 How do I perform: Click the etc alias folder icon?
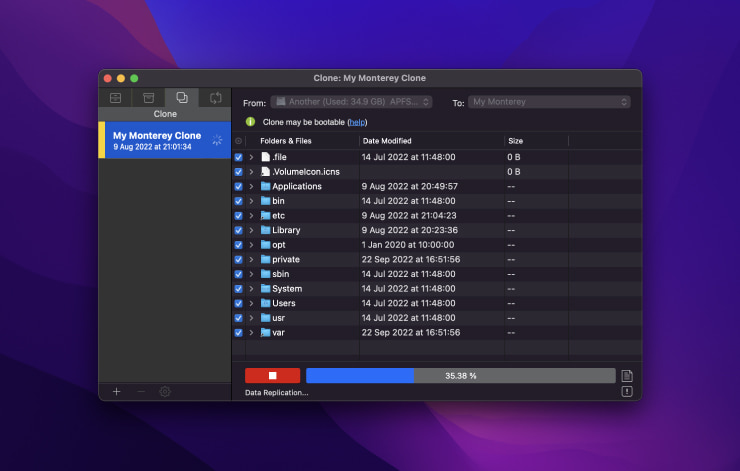(x=265, y=215)
